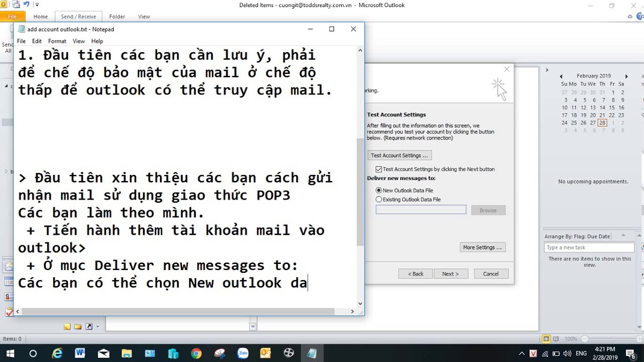Open Zalo from the taskbar
Viewport: 644px width, 362px height.
click(x=243, y=353)
